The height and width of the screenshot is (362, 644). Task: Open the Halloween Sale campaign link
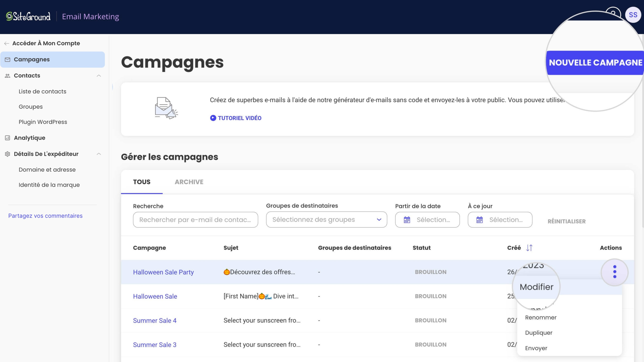tap(155, 296)
